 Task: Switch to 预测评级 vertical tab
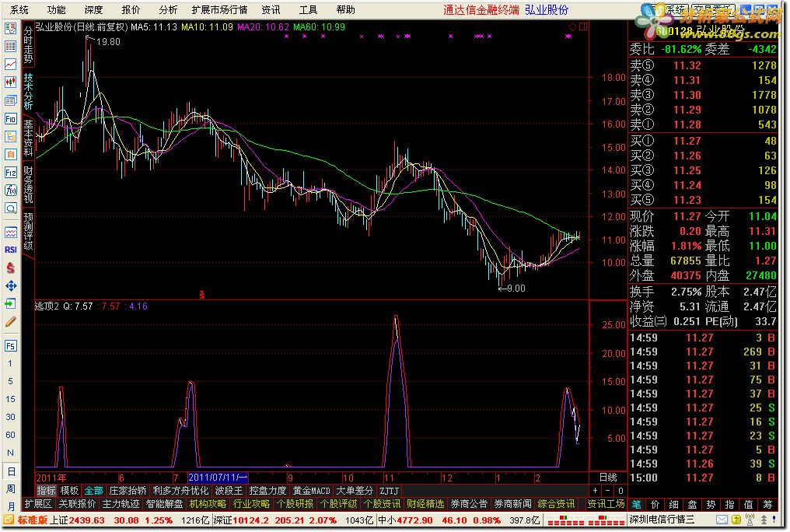(x=28, y=231)
